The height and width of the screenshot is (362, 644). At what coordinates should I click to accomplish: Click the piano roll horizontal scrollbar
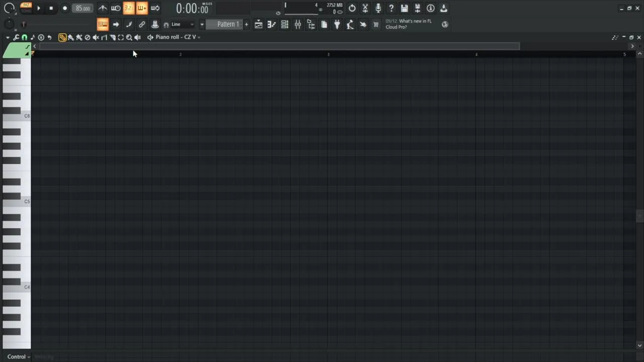[x=279, y=46]
